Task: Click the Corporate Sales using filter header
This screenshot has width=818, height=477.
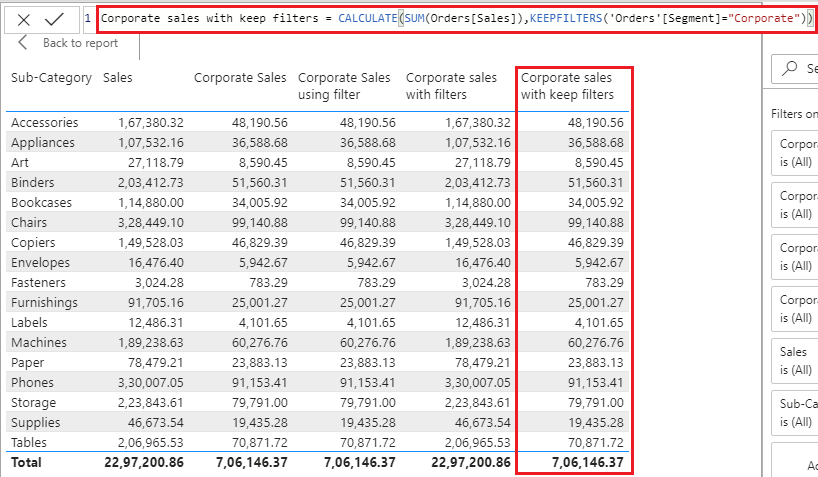Action: (x=343, y=86)
